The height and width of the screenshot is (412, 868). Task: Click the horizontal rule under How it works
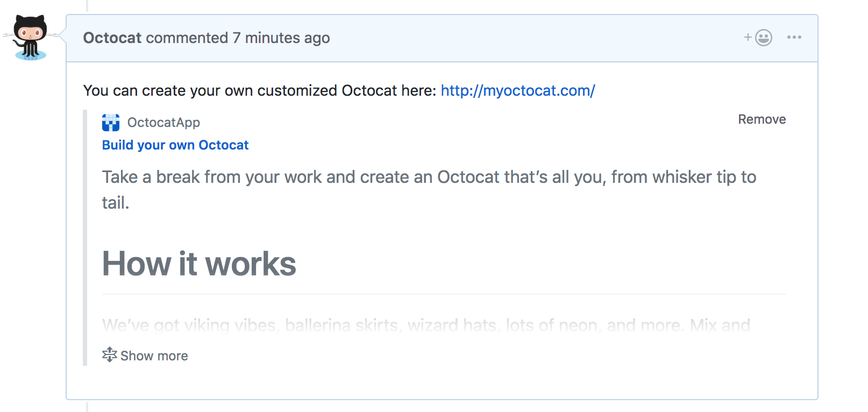pyautogui.click(x=444, y=294)
